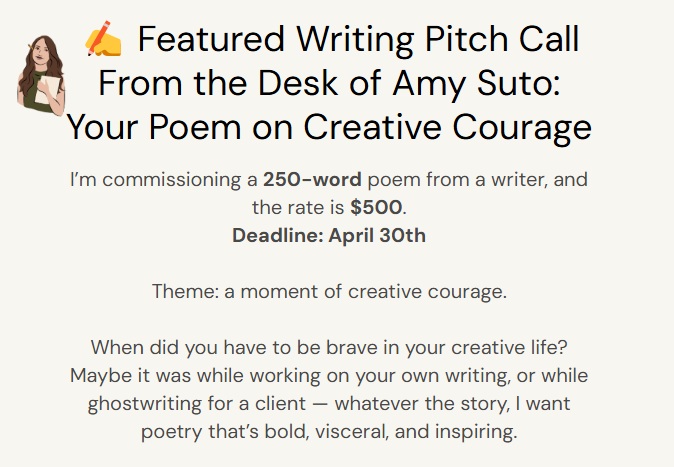This screenshot has width=674, height=467.
Task: Click the writing hand emoji icon
Action: (x=103, y=39)
